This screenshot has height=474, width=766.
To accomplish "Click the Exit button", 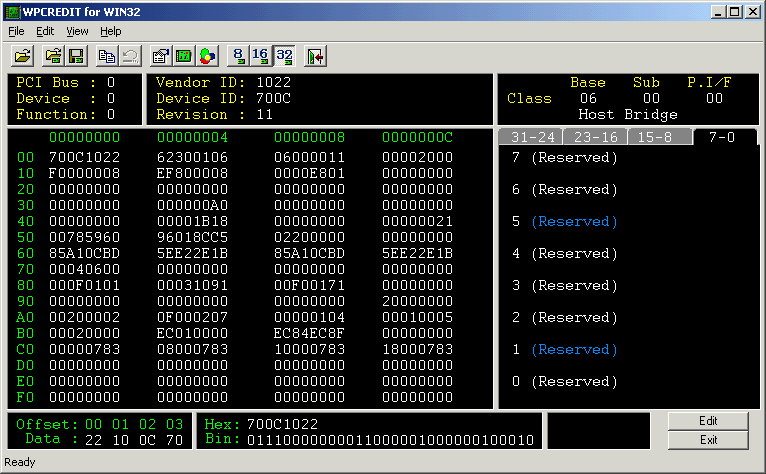I will pyautogui.click(x=708, y=440).
